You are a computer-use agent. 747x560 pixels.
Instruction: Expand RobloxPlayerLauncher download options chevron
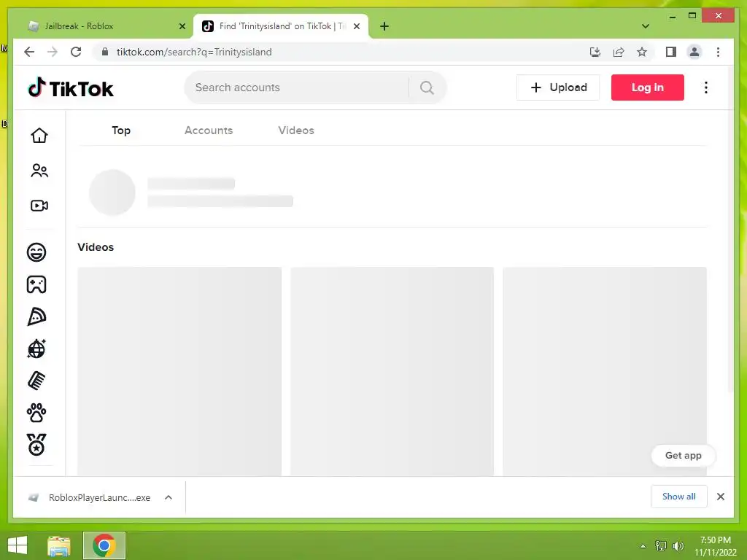tap(169, 497)
